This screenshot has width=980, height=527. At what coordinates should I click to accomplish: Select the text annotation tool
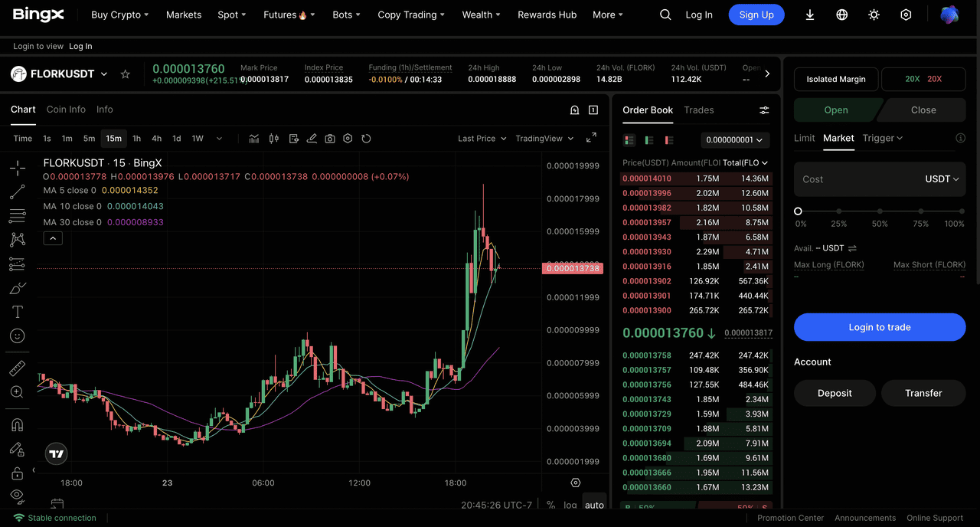[17, 312]
